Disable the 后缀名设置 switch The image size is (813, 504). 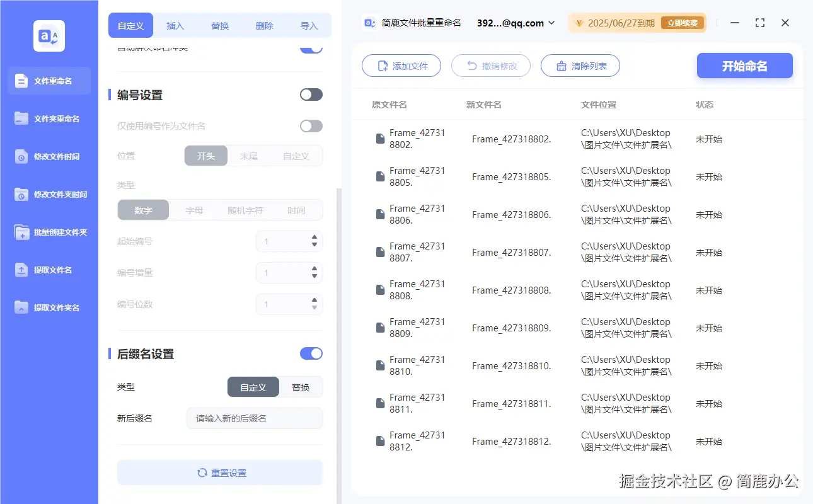(x=311, y=353)
